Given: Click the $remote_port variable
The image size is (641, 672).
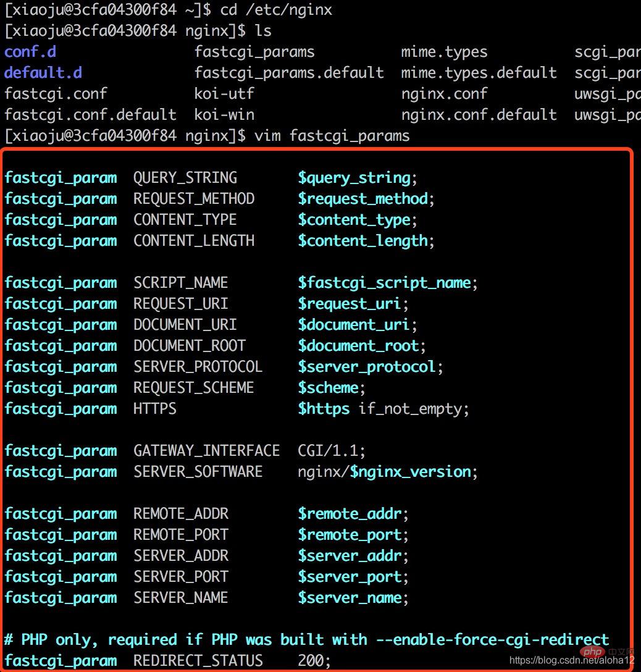Looking at the screenshot, I should 350,535.
